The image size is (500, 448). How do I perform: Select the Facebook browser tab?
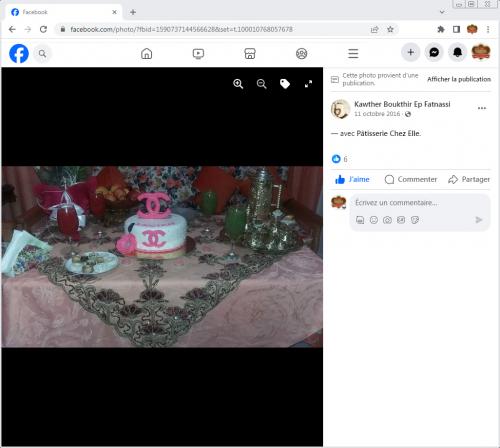click(x=63, y=12)
